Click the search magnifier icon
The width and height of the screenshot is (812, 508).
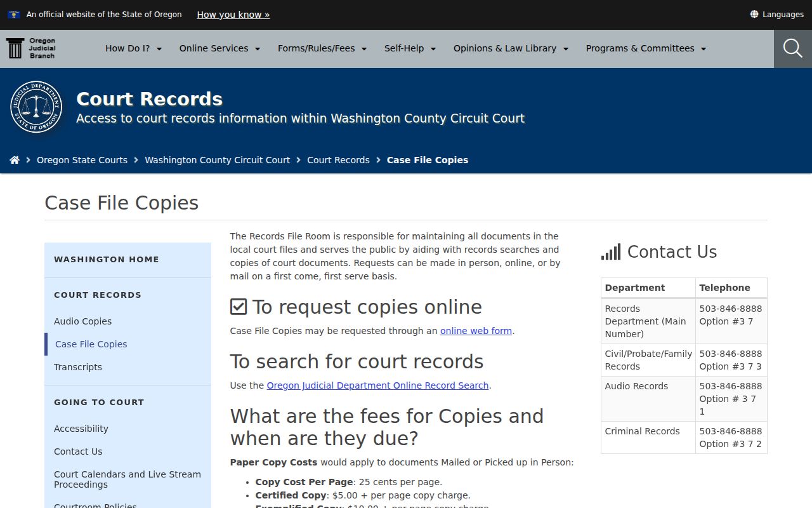tap(793, 48)
